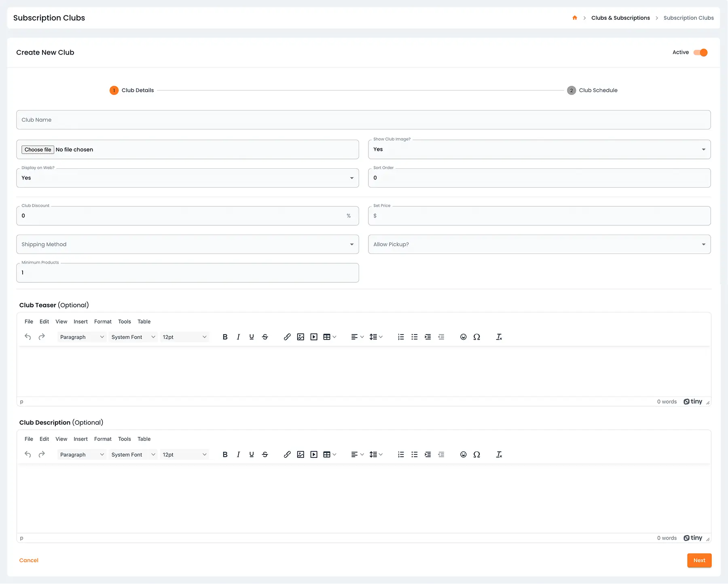This screenshot has width=728, height=584.
Task: Open Table menu in Club Description editor
Action: pyautogui.click(x=144, y=439)
